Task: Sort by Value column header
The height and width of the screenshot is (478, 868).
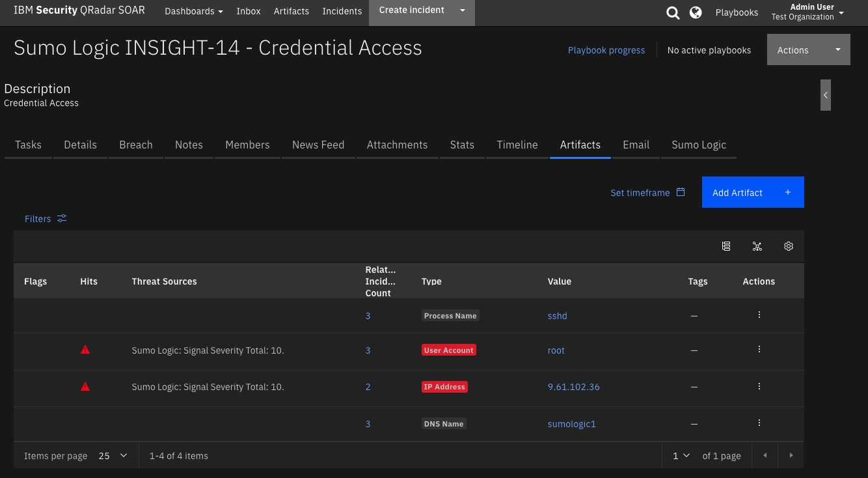Action: (560, 281)
